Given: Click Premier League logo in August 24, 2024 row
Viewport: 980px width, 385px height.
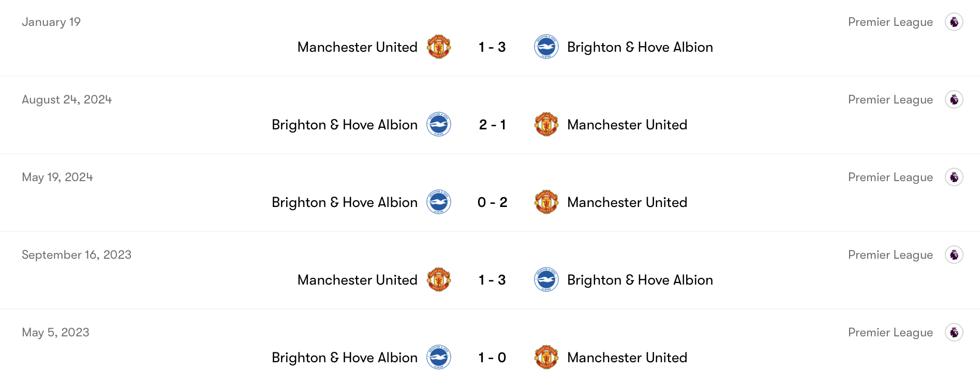Looking at the screenshot, I should (954, 100).
